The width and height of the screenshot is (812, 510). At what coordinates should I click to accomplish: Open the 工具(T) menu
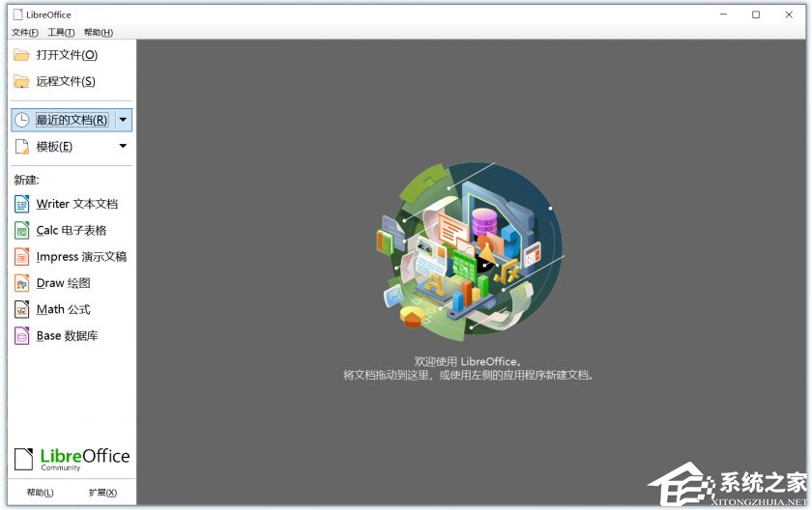click(x=61, y=33)
